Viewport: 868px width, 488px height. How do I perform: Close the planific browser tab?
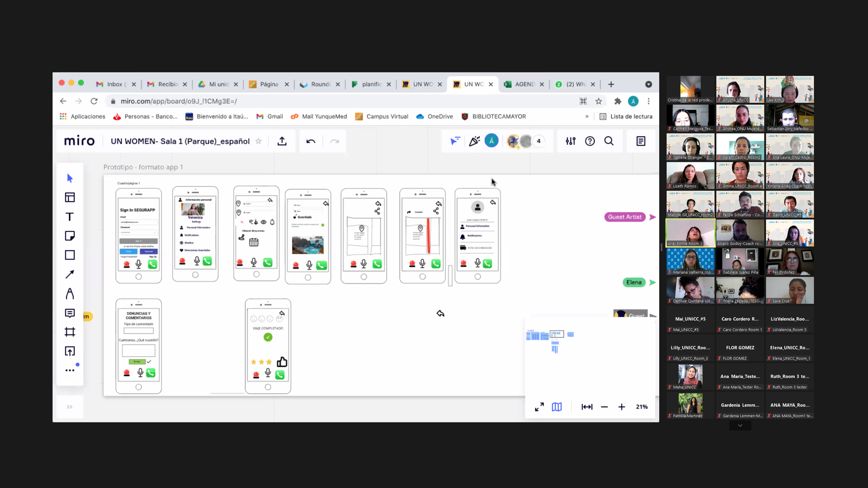pos(389,84)
